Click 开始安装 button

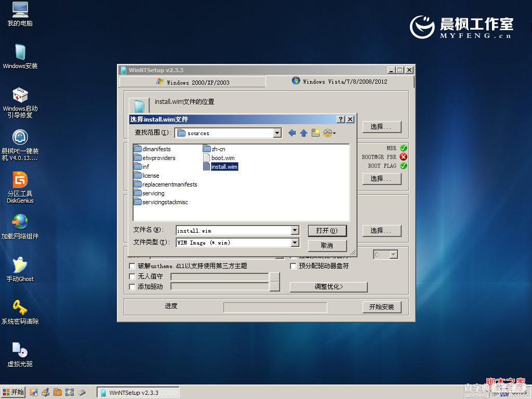[382, 307]
